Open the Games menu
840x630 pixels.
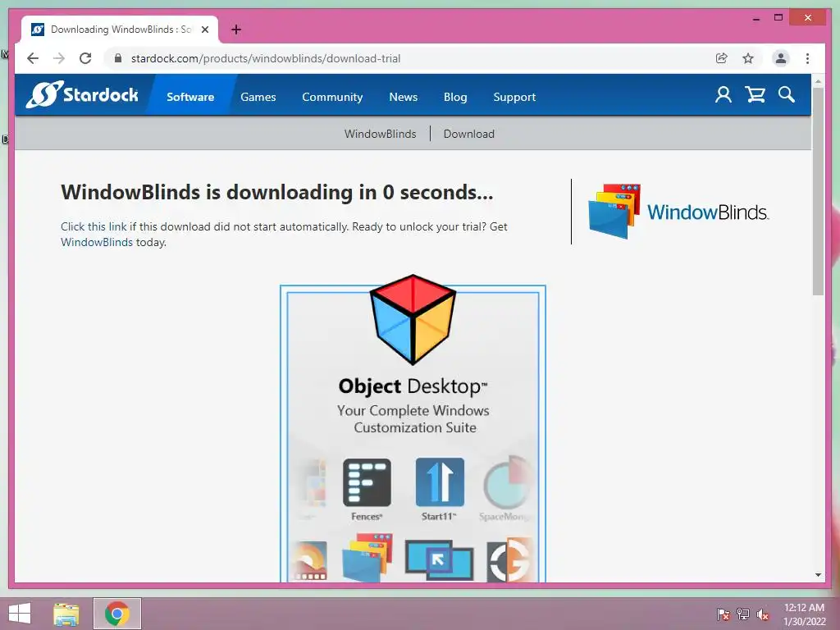tap(258, 97)
